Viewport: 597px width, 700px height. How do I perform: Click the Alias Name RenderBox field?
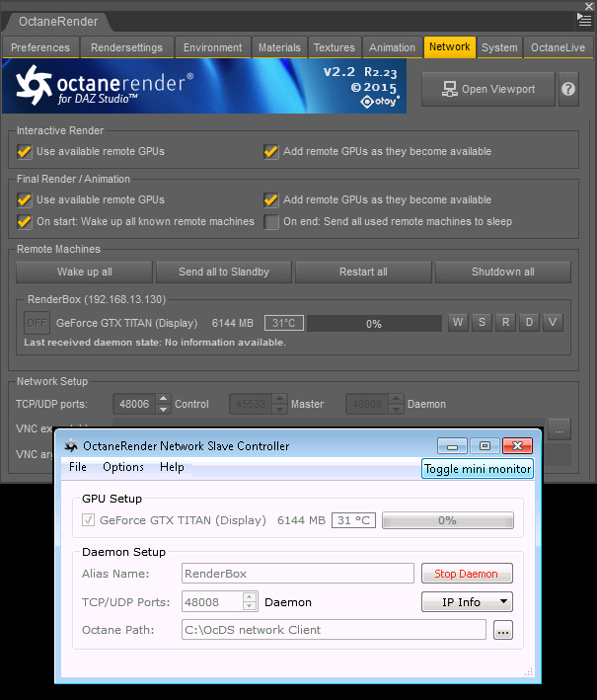tap(298, 574)
